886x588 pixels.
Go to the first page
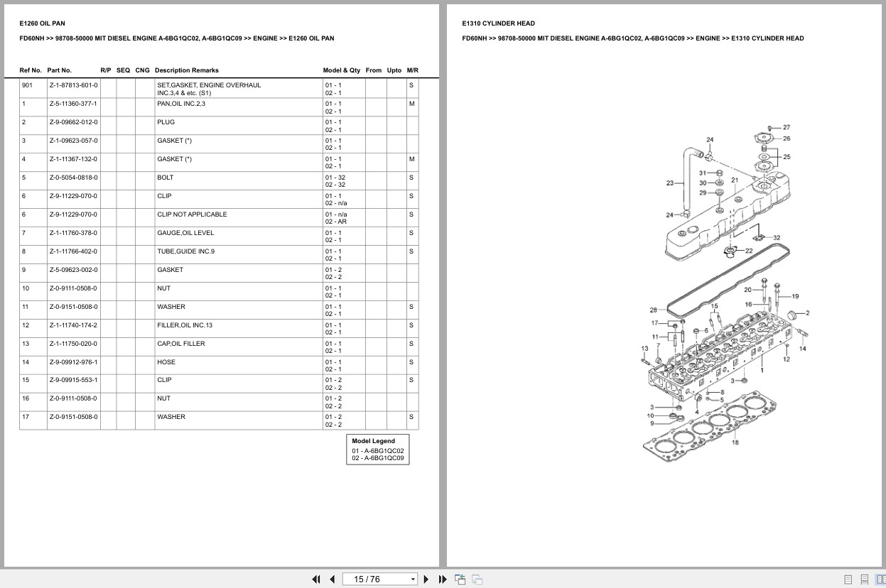click(316, 579)
